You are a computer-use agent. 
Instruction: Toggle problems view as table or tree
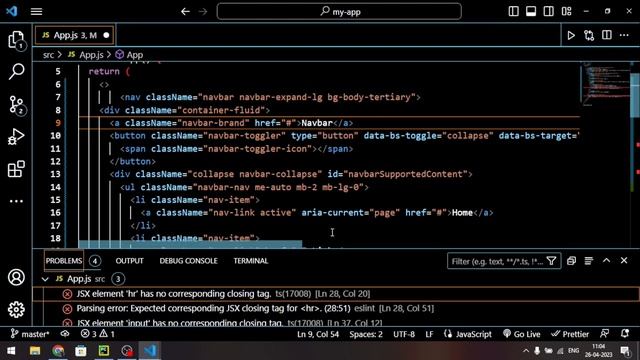click(589, 261)
